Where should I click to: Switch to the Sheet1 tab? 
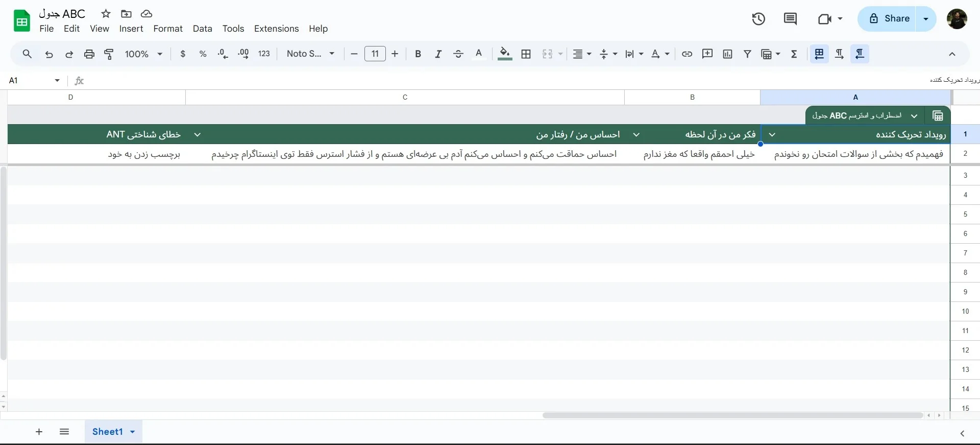pos(108,432)
